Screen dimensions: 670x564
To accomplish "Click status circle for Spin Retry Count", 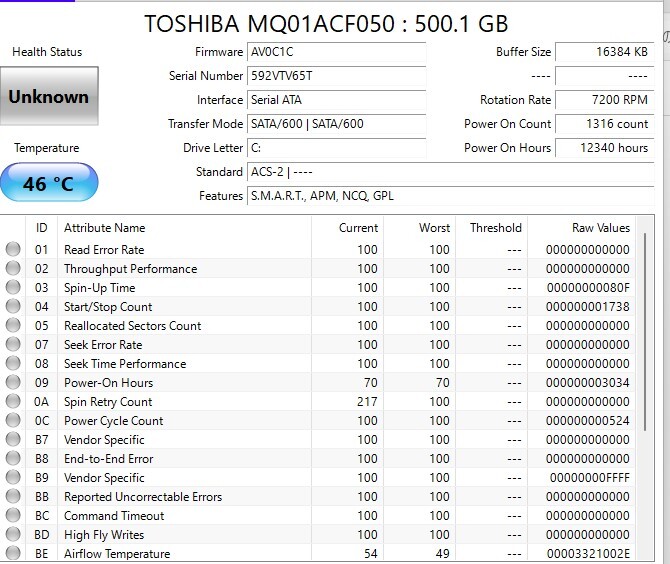I will (13, 401).
